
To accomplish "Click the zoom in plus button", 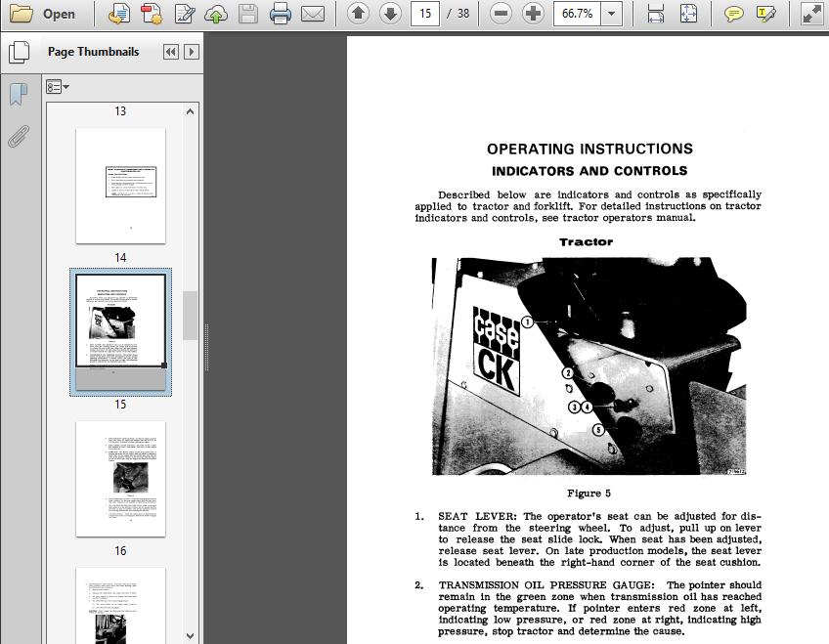I will coord(533,14).
